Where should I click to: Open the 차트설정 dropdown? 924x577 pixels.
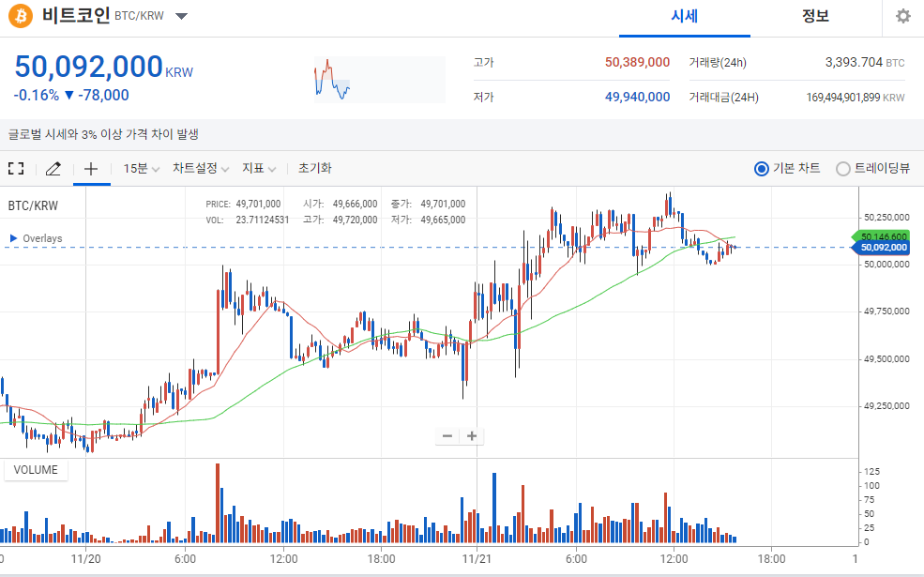[x=201, y=169]
